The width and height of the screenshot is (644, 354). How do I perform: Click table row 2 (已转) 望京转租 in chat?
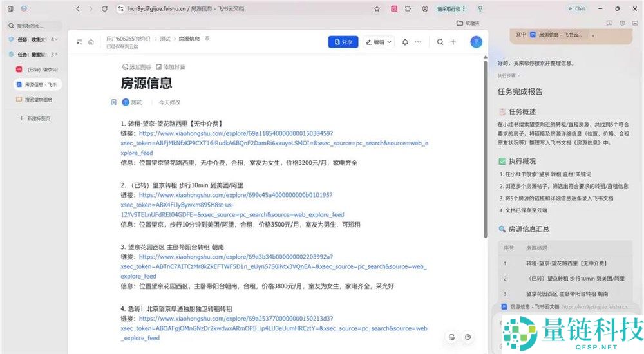(x=565, y=279)
